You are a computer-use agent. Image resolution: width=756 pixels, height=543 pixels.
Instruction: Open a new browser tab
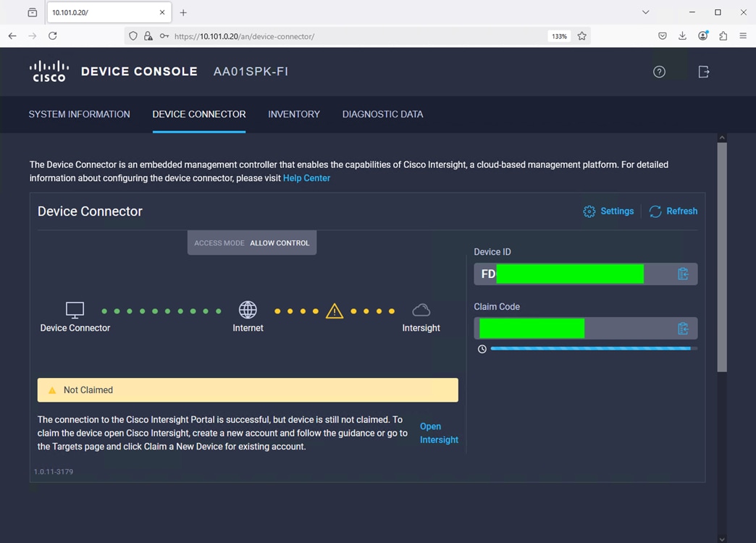[x=183, y=12]
